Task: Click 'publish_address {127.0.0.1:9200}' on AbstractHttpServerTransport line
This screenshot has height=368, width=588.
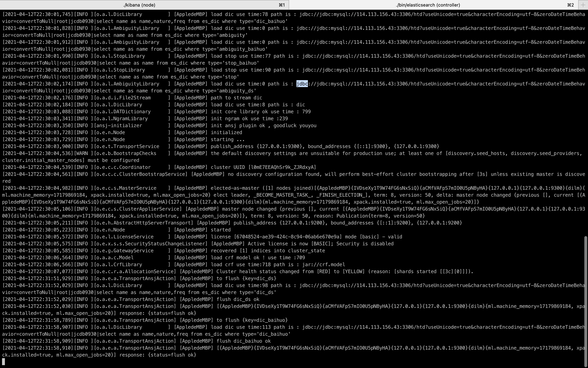Action: point(279,223)
